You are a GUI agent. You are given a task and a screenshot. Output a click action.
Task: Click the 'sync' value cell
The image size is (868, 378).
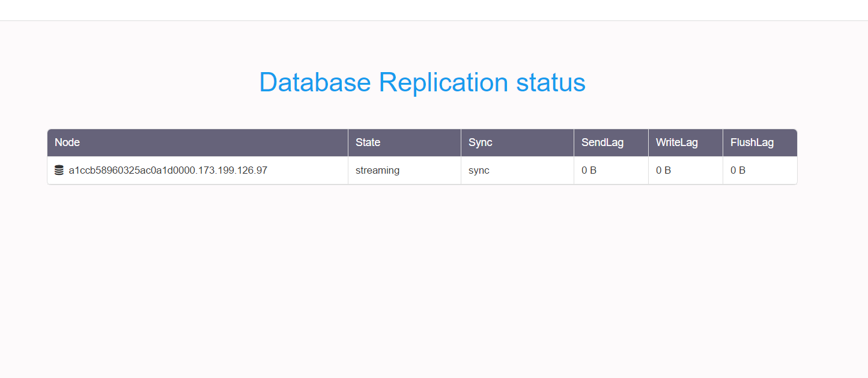point(517,171)
